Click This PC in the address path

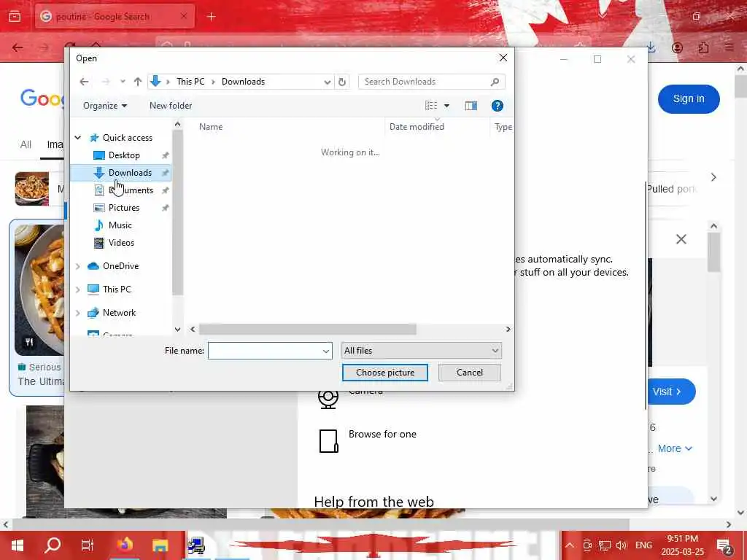pyautogui.click(x=190, y=82)
